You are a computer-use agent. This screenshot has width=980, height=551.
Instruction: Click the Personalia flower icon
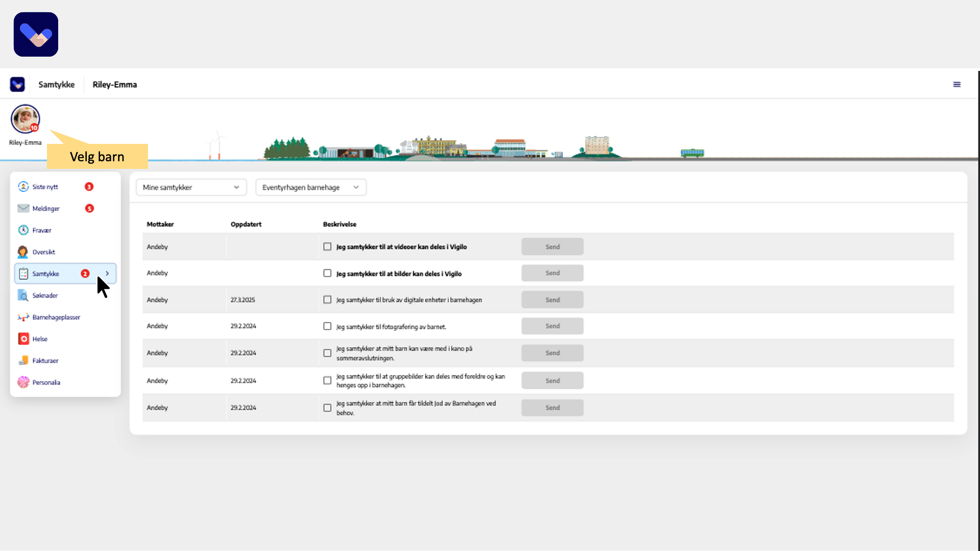(x=23, y=382)
